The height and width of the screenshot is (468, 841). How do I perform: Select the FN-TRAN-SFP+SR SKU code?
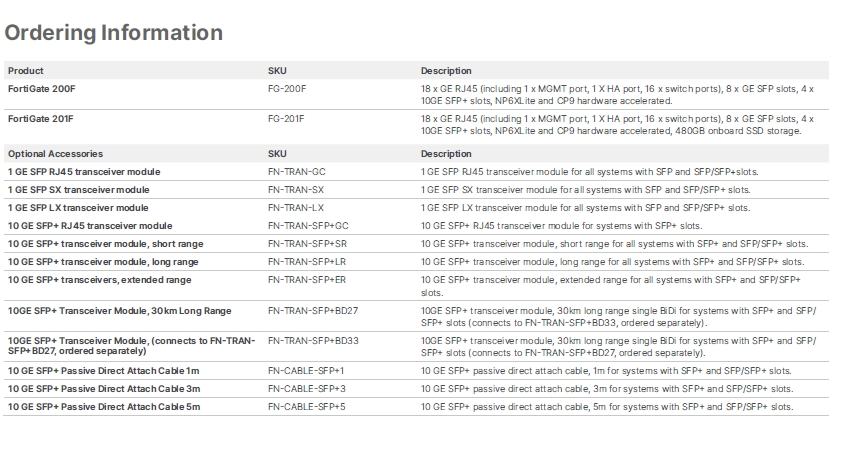[307, 244]
